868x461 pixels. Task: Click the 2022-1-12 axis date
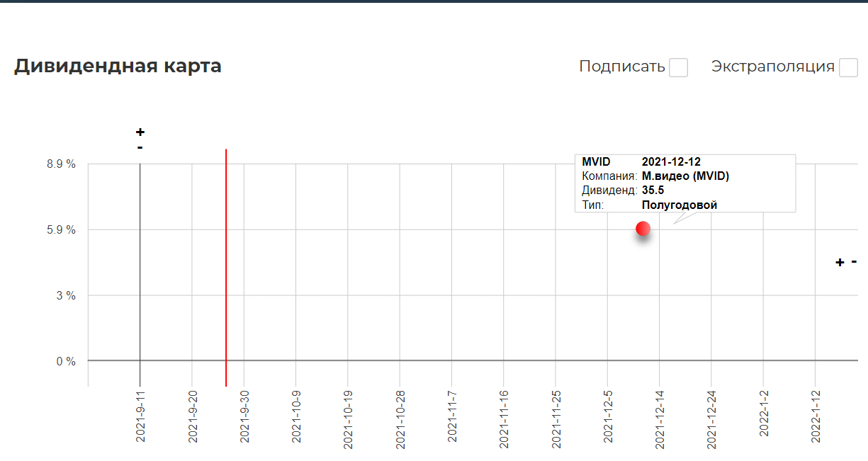816,416
